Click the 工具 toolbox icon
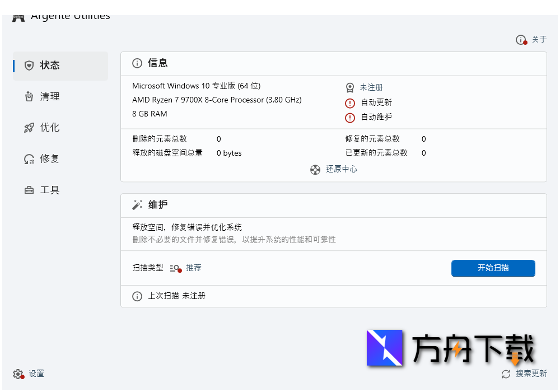560x392 pixels. tap(29, 190)
